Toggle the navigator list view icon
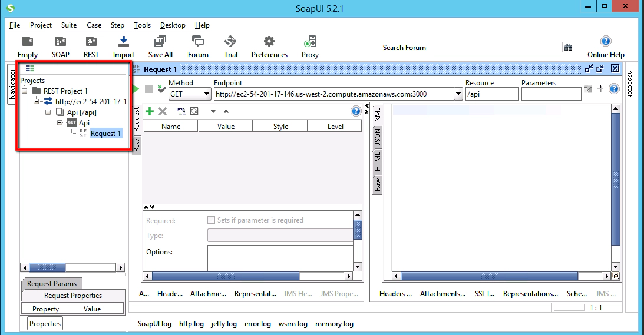 click(x=30, y=68)
